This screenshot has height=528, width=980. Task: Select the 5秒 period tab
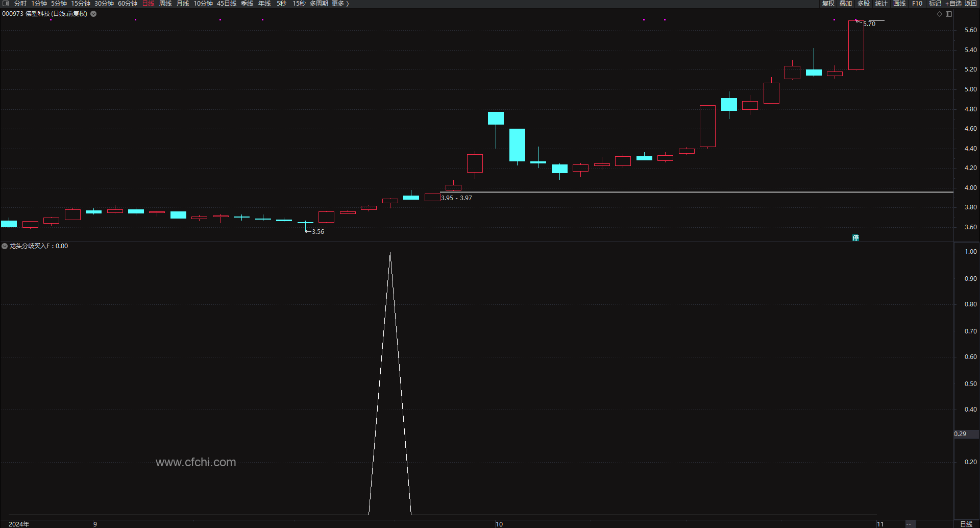[x=282, y=4]
